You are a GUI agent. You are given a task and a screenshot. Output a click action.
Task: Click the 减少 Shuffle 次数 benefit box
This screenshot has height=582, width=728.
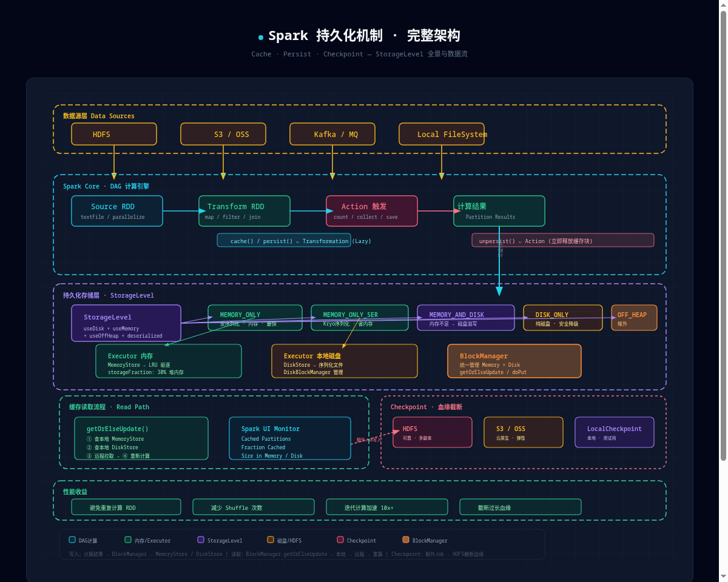click(x=254, y=507)
